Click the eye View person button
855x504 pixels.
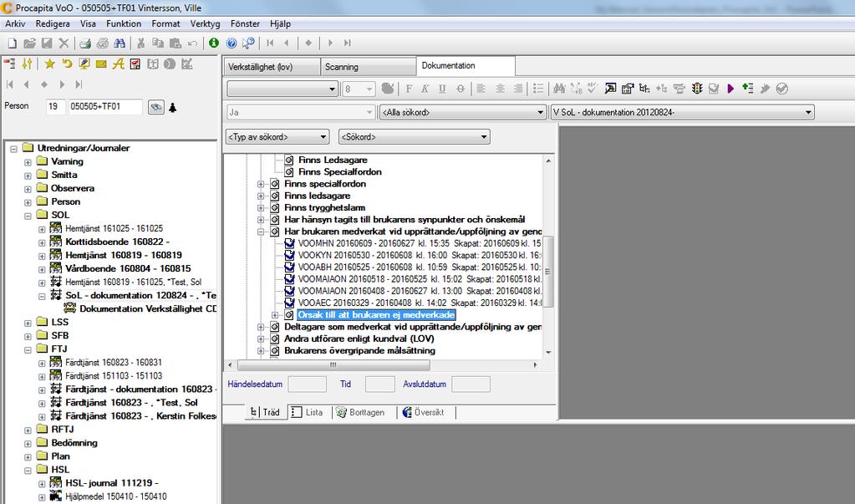156,107
